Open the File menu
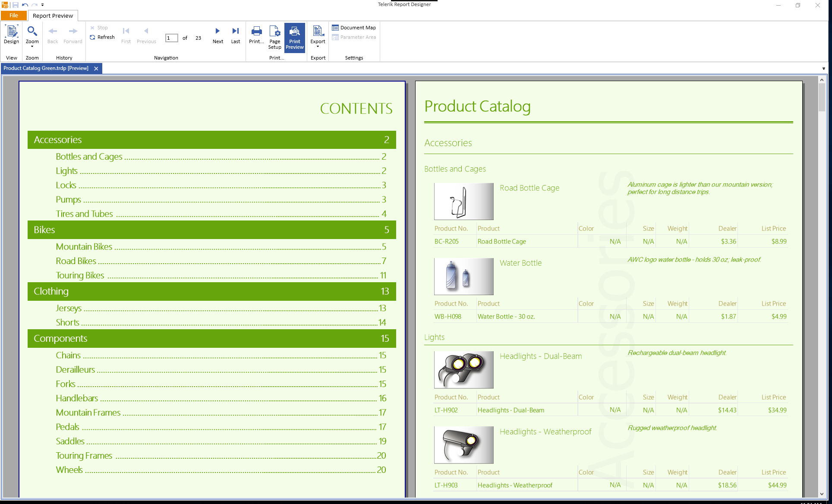The width and height of the screenshot is (832, 504). click(x=13, y=15)
